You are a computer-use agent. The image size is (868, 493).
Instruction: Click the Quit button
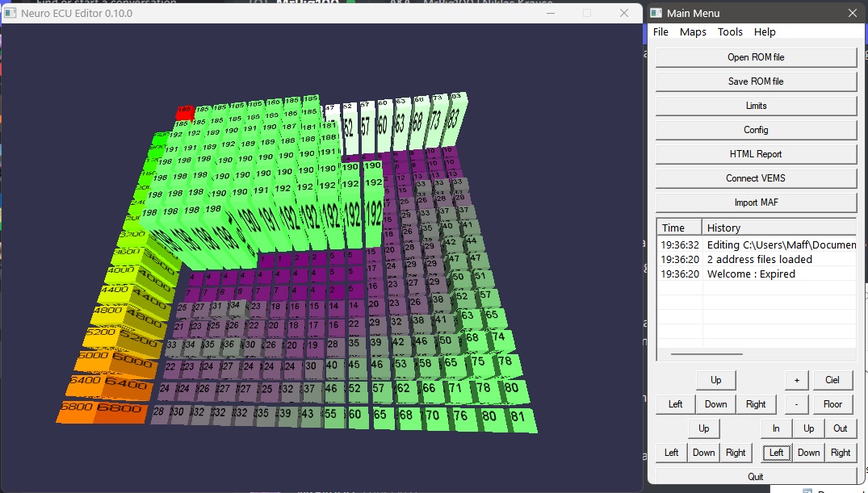click(757, 476)
